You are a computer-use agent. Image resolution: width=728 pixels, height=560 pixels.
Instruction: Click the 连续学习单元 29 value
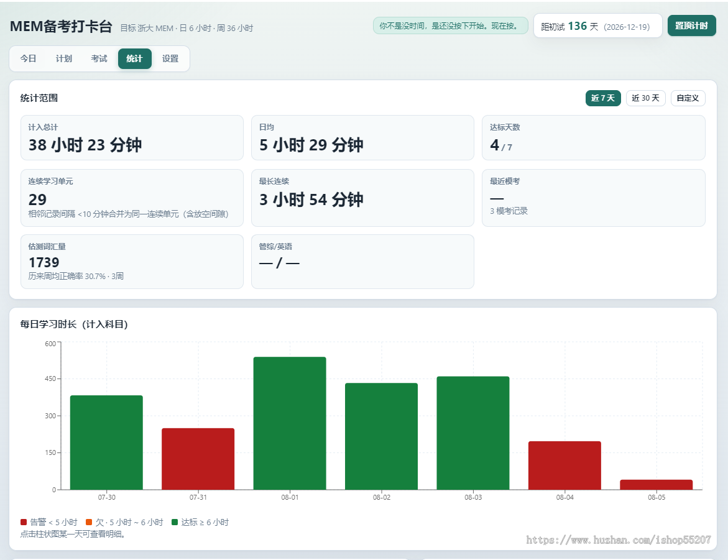point(37,200)
